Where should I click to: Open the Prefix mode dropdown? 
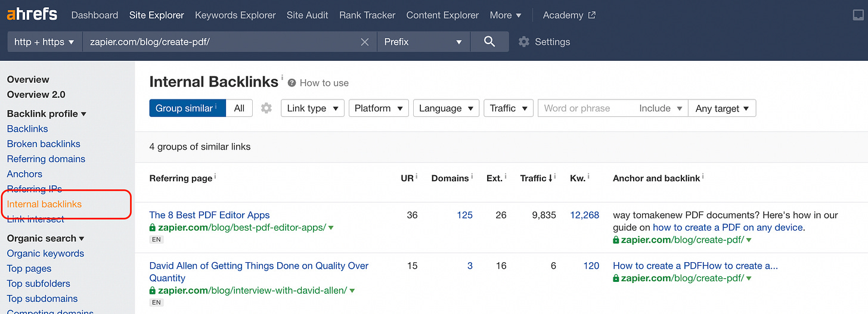[x=423, y=42]
